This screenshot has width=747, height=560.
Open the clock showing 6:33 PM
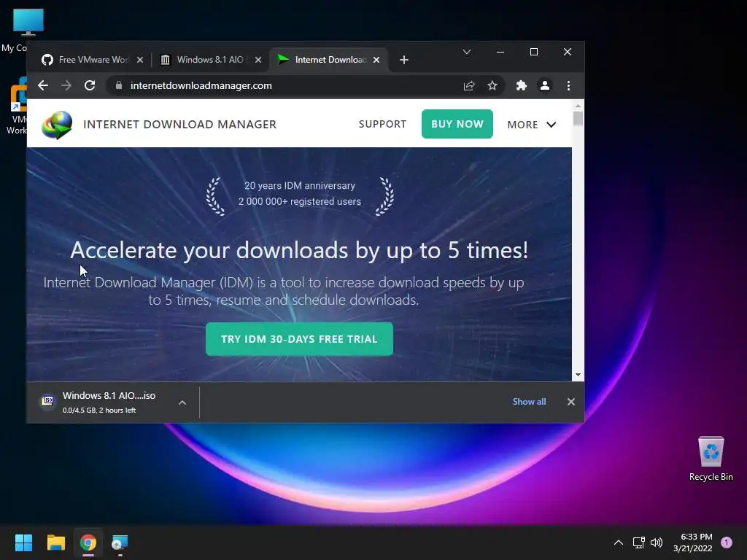693,542
